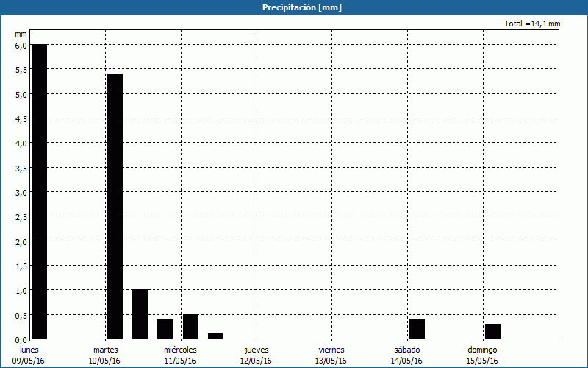The height and width of the screenshot is (368, 588).
Task: Select the 1,0 mm bar on martes
Action: pyautogui.click(x=140, y=314)
